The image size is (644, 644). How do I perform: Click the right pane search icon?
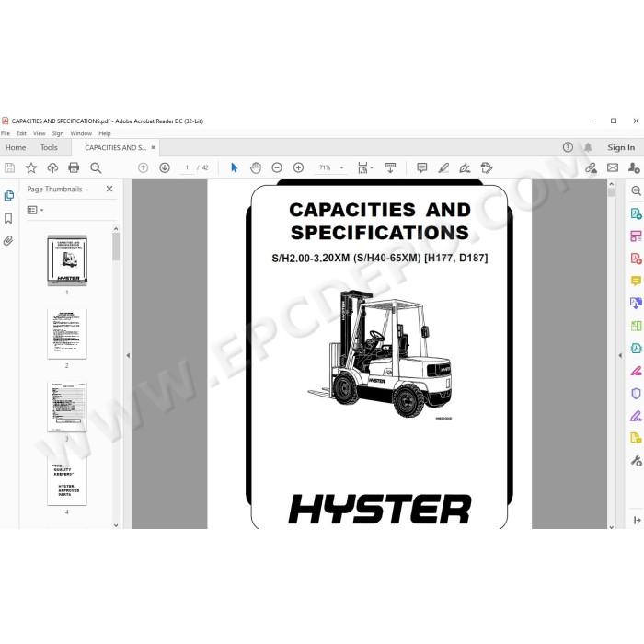637,190
